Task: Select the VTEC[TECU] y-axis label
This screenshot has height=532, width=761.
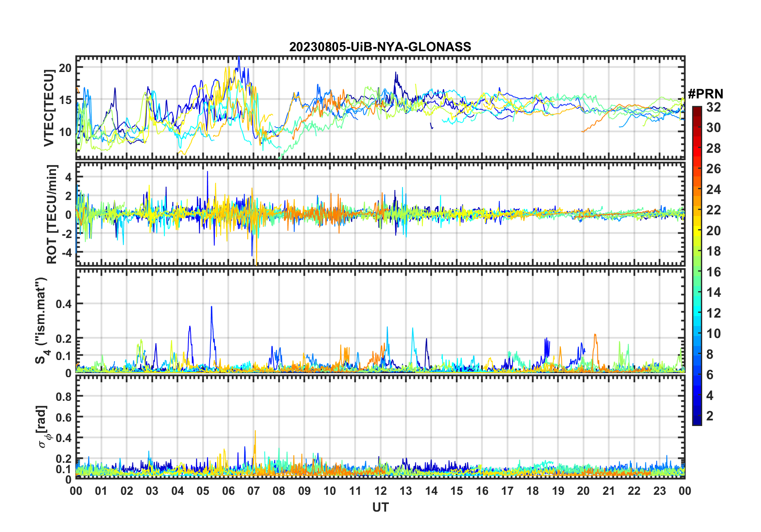Action: (49, 108)
